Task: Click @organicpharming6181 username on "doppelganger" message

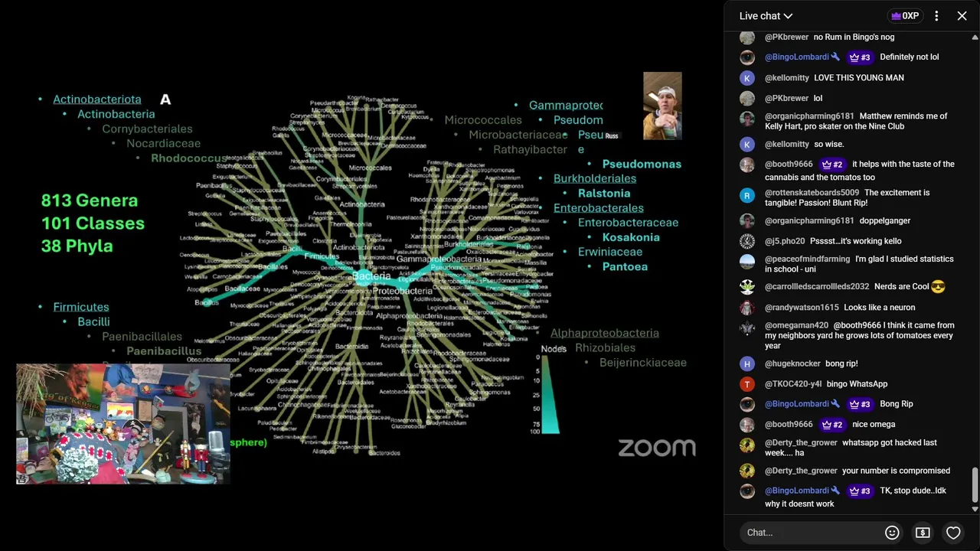Action: 809,221
